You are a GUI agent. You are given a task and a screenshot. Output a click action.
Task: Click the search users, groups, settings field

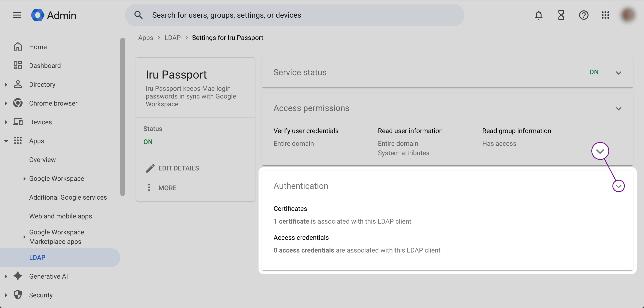click(x=295, y=15)
